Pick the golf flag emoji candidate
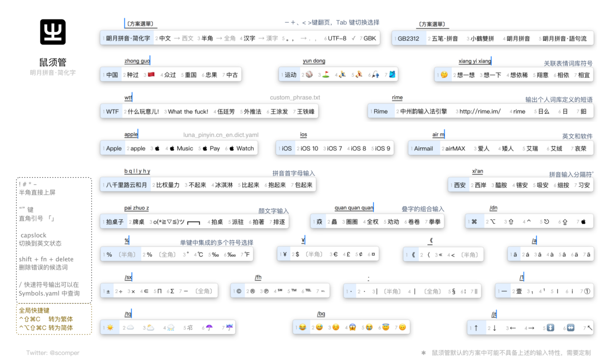Image resolution: width=612 pixels, height=364 pixels. (326, 75)
